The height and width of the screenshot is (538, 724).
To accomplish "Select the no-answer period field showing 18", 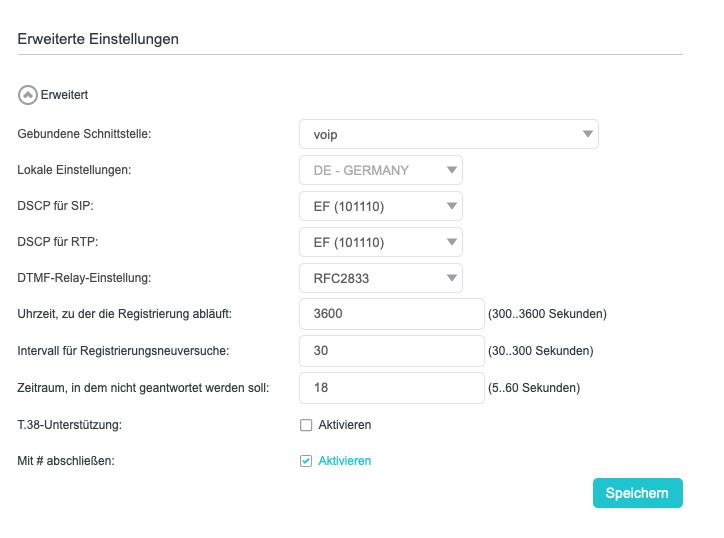I will click(x=391, y=387).
